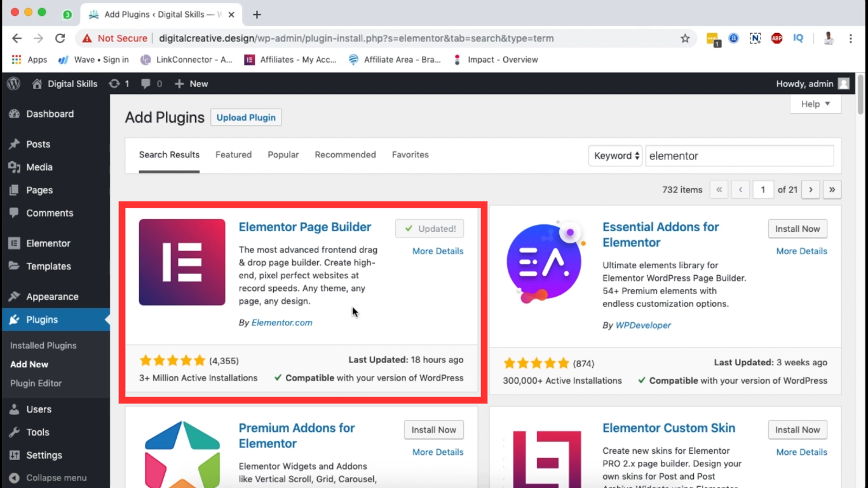Switch to Search Results tab
The image size is (868, 488).
point(169,155)
